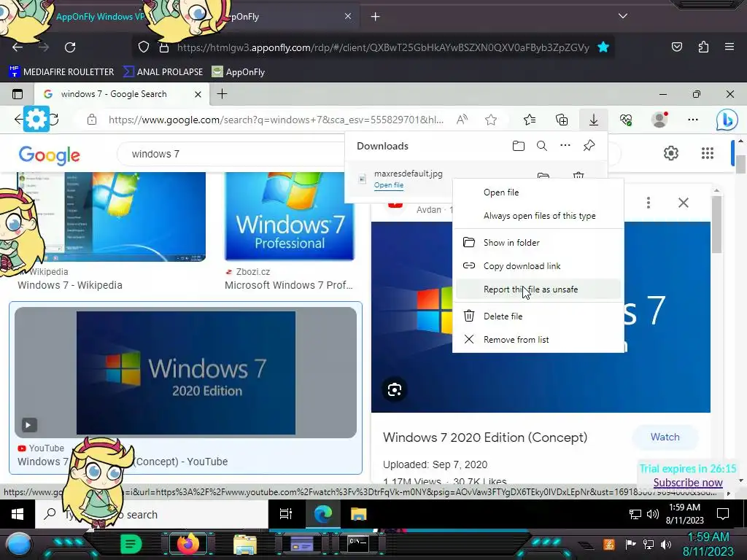747x560 pixels.
Task: Click the inner taskbar search box
Action: pos(152,514)
